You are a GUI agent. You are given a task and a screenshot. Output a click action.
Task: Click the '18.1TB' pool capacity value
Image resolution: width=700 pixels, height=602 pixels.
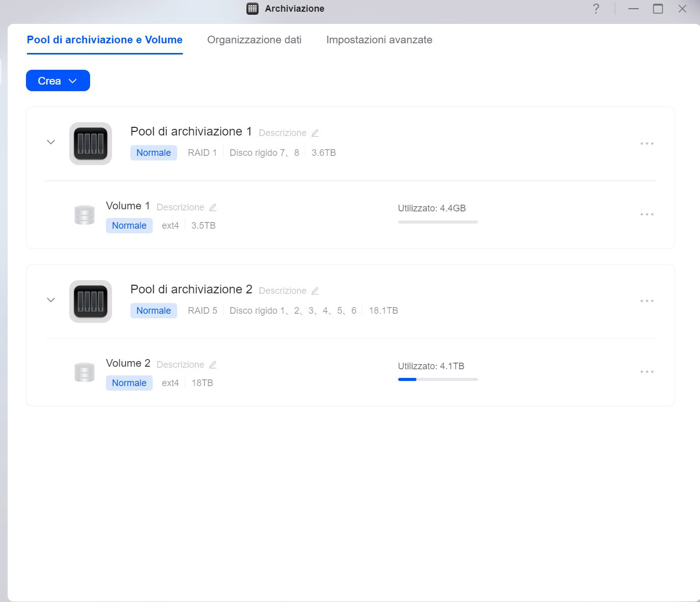pyautogui.click(x=383, y=311)
